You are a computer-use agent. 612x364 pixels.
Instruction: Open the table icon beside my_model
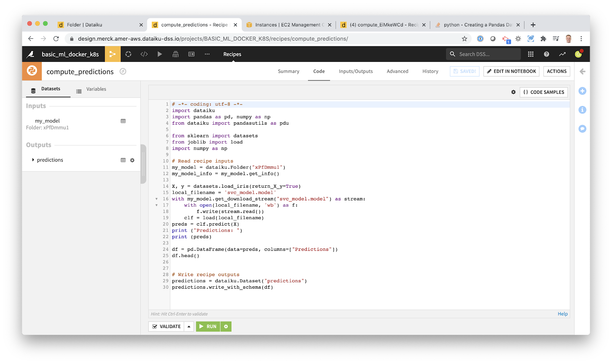tap(123, 121)
